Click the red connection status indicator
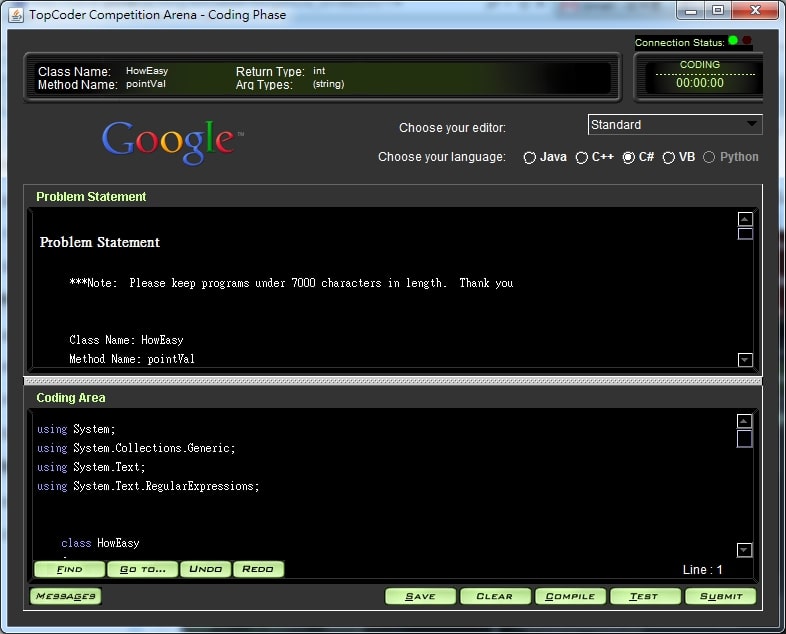The image size is (786, 634). click(x=747, y=40)
